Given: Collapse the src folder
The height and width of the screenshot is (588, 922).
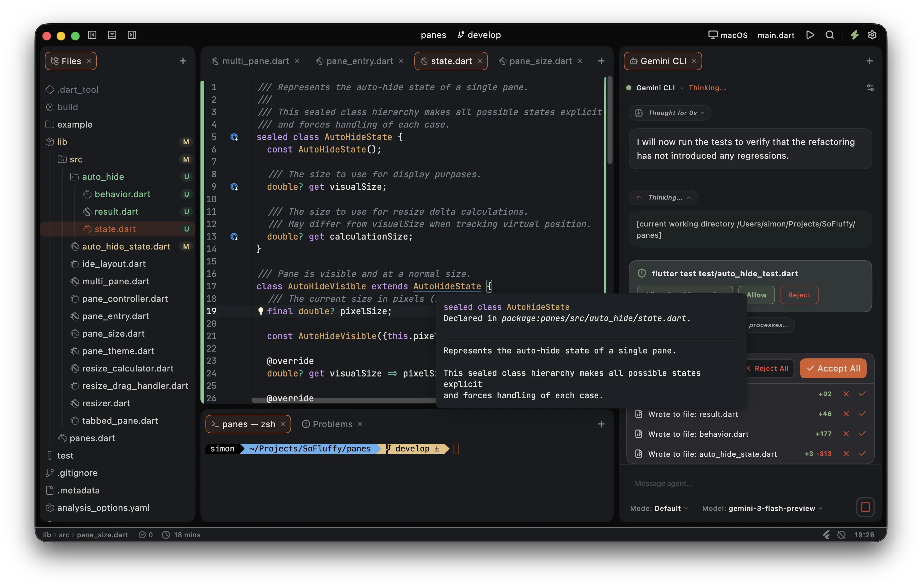Looking at the screenshot, I should 118,159.
